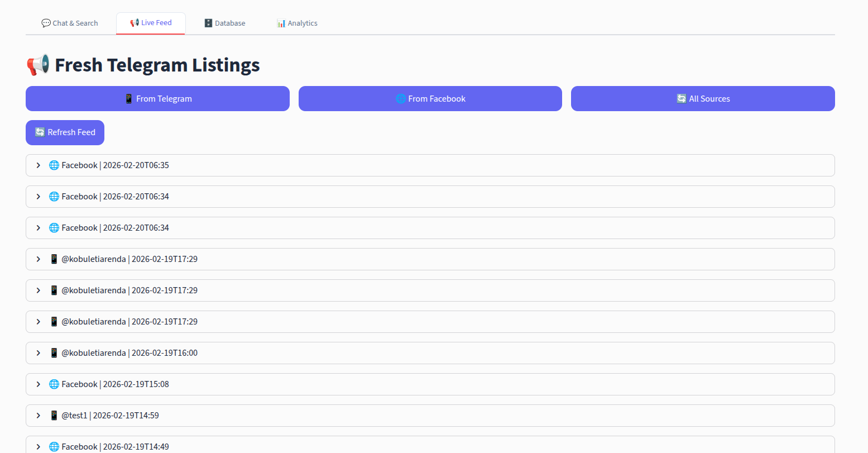Click the globe icon on From Facebook
Screen dimensions: 868x453
coord(401,99)
